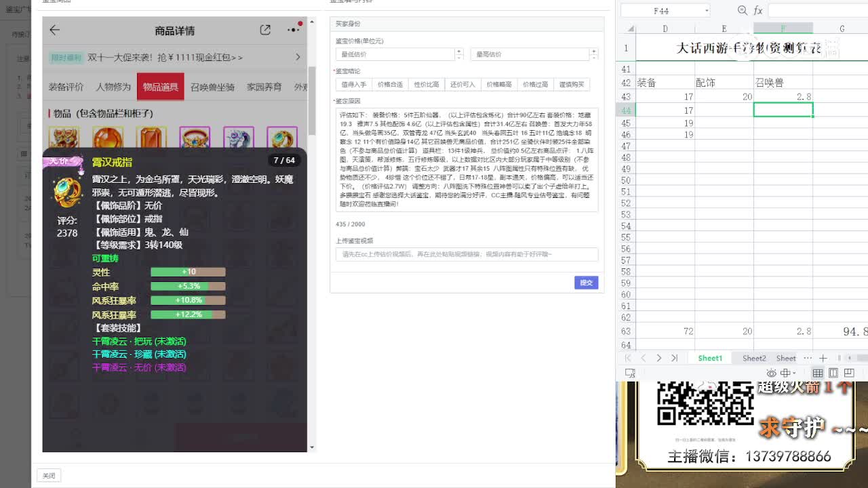Open the F44 name box dropdown
The image size is (868, 488).
[x=707, y=11]
